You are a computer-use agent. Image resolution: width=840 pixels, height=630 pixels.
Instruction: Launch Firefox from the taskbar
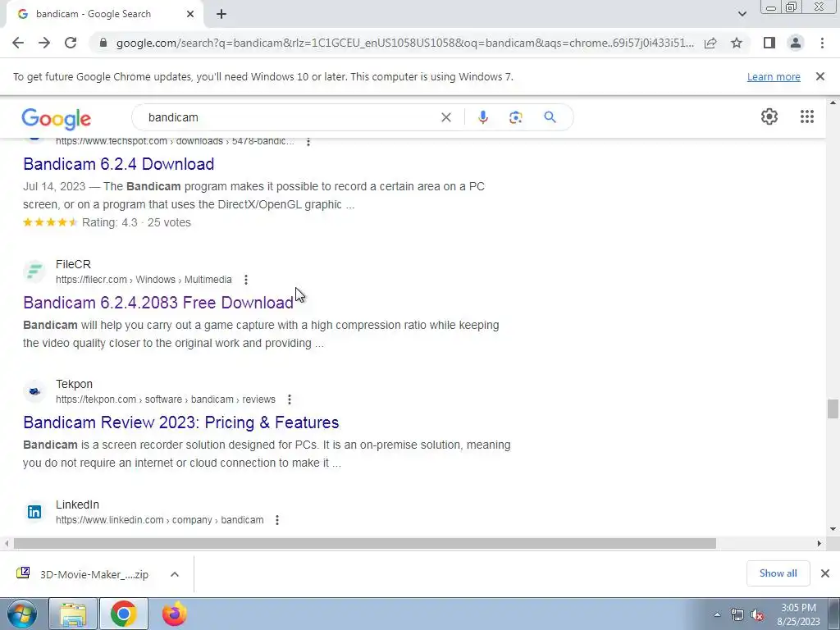pos(175,614)
